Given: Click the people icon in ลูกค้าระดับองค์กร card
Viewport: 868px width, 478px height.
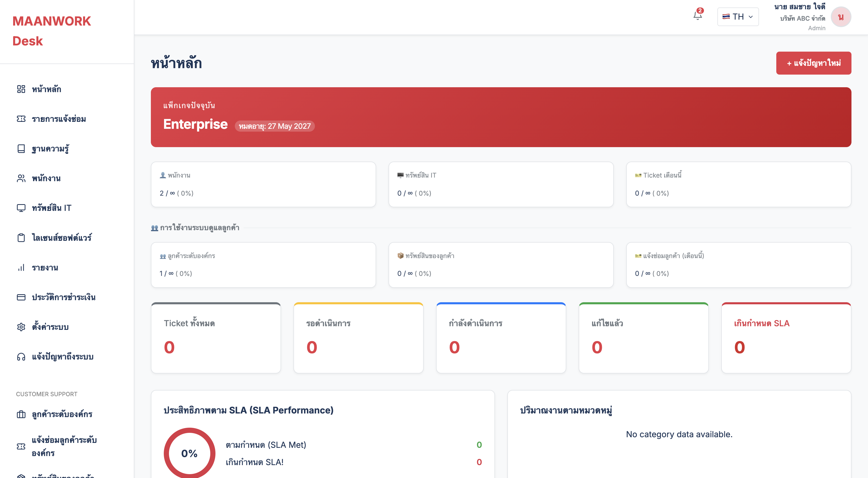Looking at the screenshot, I should point(163,256).
